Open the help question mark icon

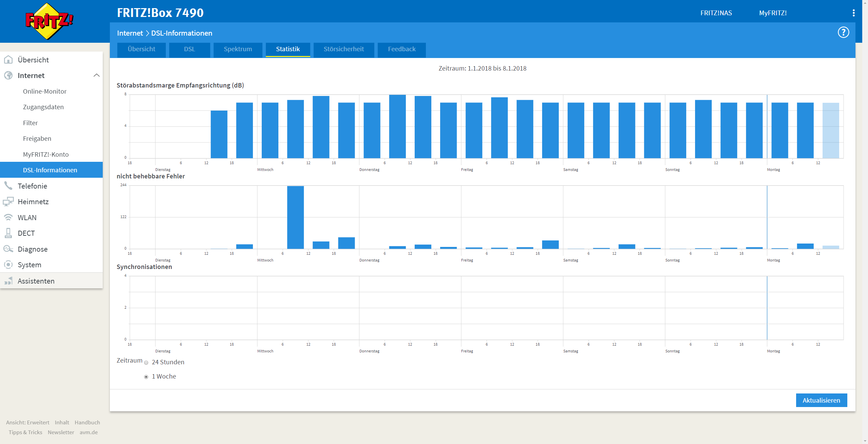[x=843, y=33]
